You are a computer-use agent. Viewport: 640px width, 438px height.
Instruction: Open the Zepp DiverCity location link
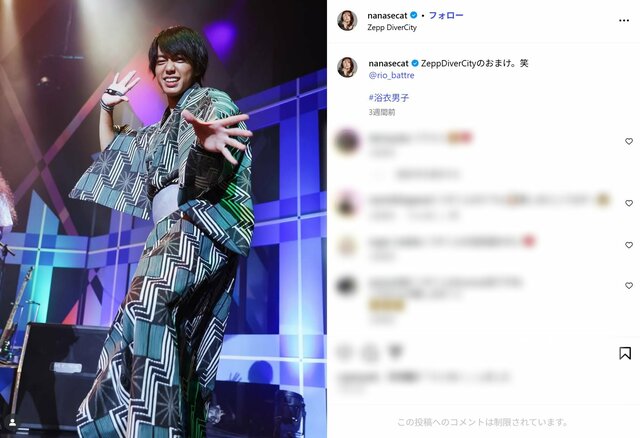click(x=392, y=27)
